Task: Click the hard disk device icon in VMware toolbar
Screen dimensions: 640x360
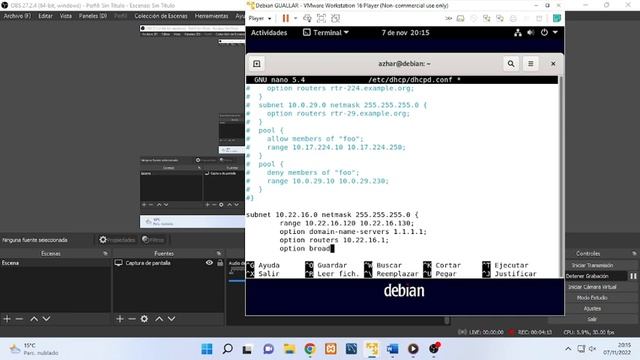Action: click(460, 18)
